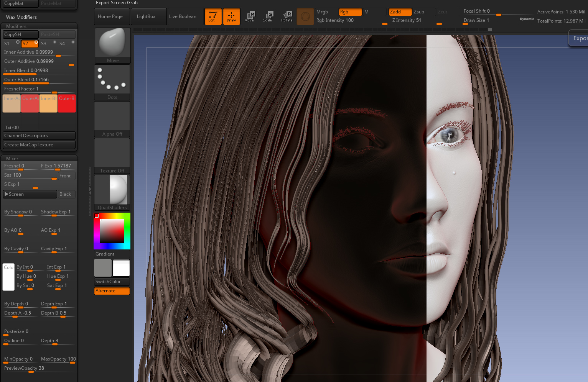Adjust the Outer Additive slider
Image resolution: width=588 pixels, height=382 pixels.
[x=39, y=62]
